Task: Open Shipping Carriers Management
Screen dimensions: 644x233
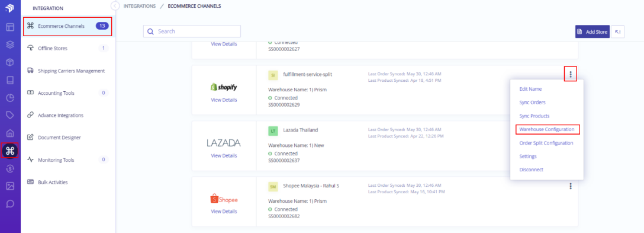Action: point(67,71)
